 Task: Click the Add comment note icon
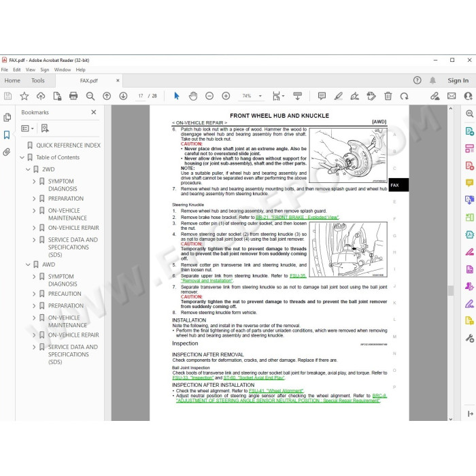[x=322, y=97]
